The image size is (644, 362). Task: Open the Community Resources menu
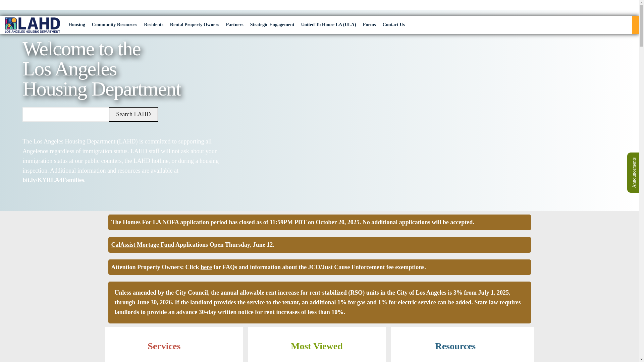point(114,25)
